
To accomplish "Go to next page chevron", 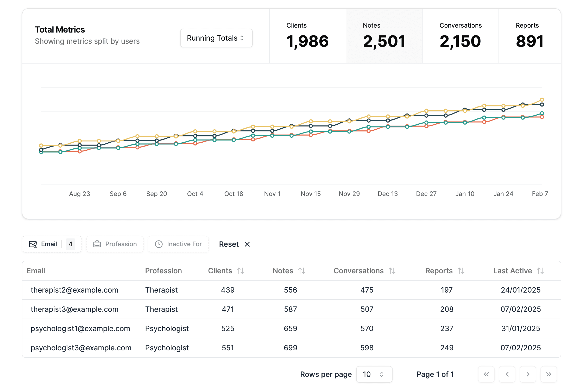I will [x=528, y=374].
